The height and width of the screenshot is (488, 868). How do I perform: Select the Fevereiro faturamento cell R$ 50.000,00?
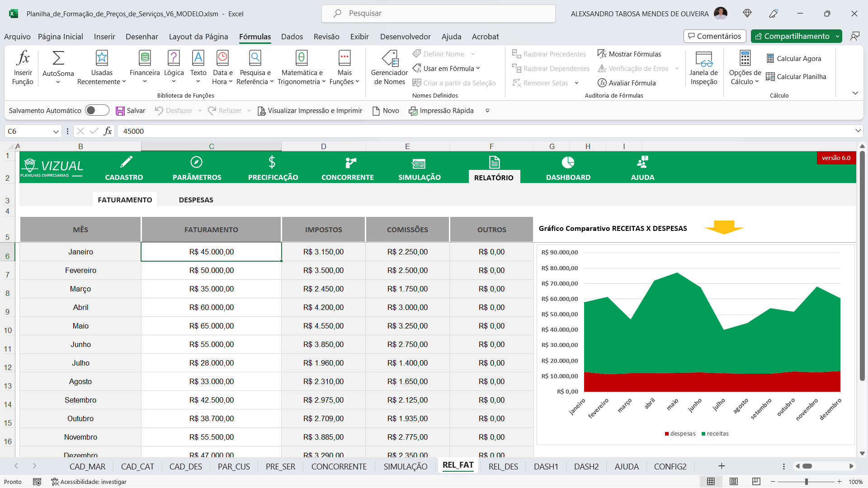[x=212, y=270]
